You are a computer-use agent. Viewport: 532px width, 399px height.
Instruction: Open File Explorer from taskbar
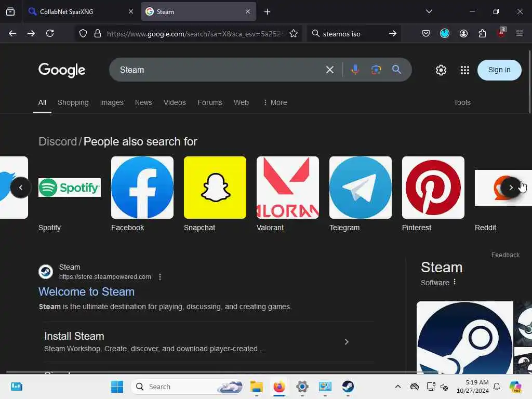(x=257, y=387)
